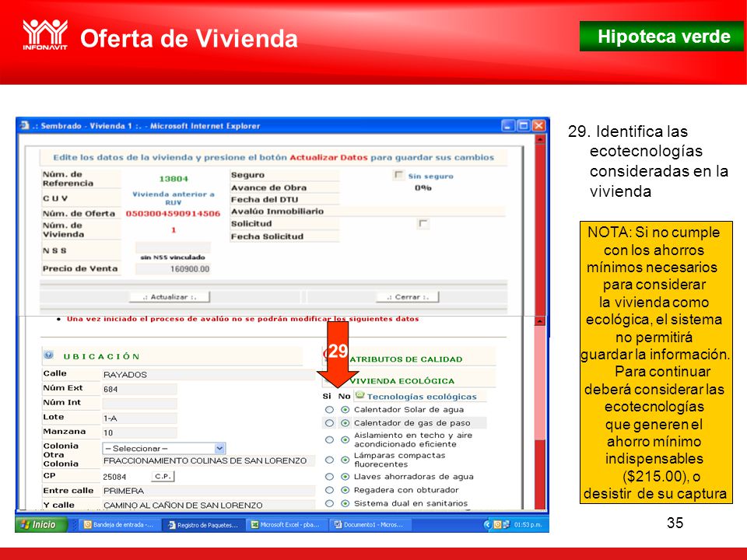The height and width of the screenshot is (560, 747).
Task: Click the Hipoteca verde green label
Action: [x=661, y=37]
